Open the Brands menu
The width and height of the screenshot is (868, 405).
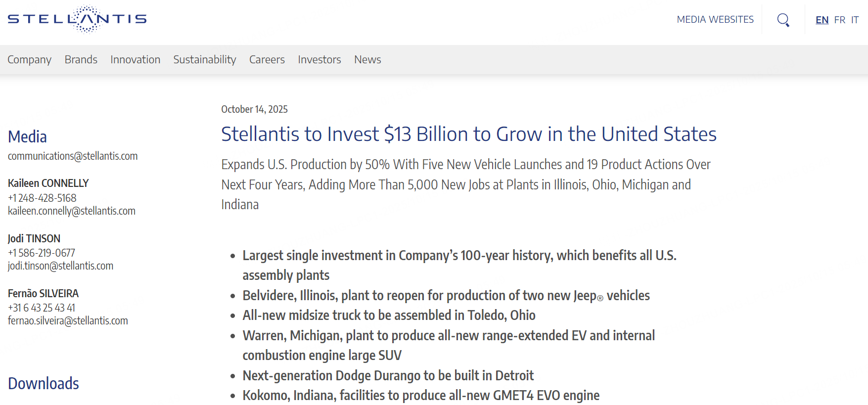[x=81, y=60]
